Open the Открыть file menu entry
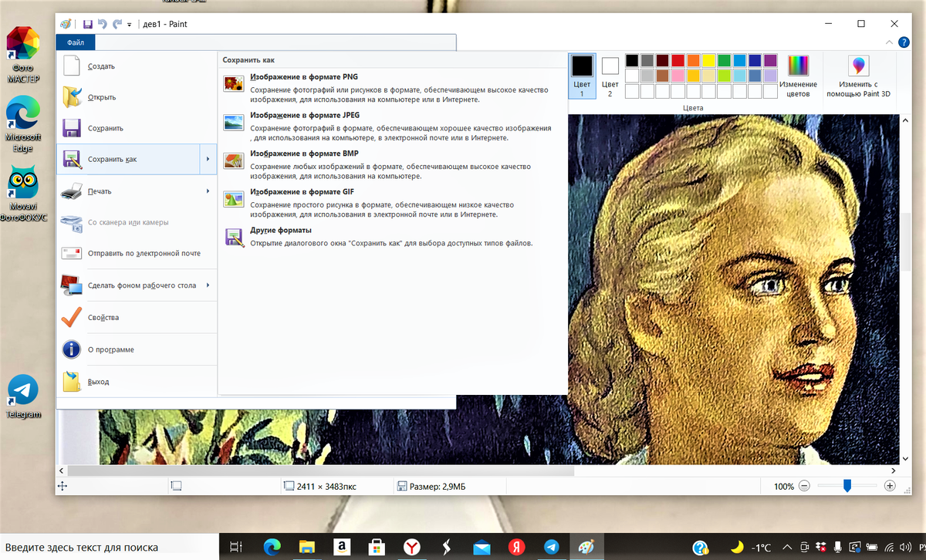926x560 pixels. point(137,97)
